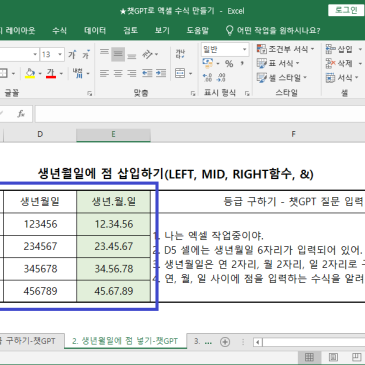Click the borders icon

[4, 73]
